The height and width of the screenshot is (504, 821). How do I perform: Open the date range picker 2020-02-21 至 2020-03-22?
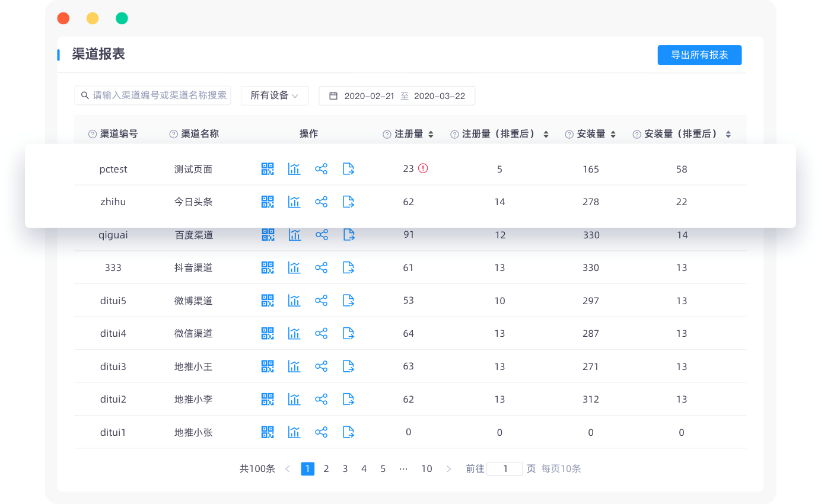[x=397, y=95]
